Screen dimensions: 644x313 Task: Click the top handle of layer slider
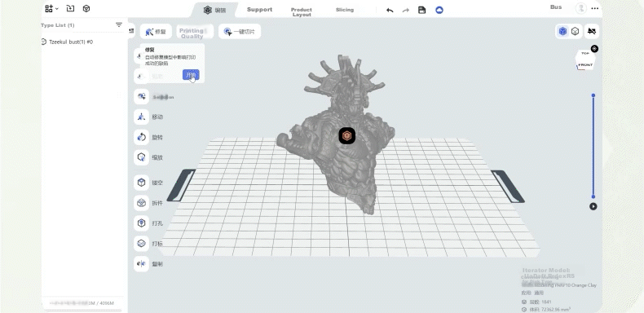[593, 95]
